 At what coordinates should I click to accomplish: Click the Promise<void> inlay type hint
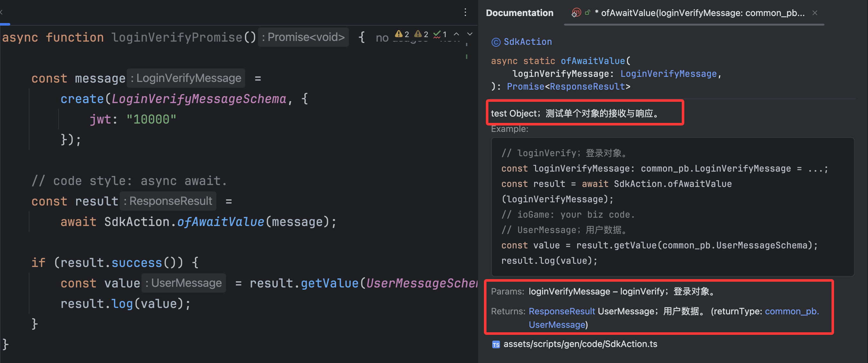(303, 37)
